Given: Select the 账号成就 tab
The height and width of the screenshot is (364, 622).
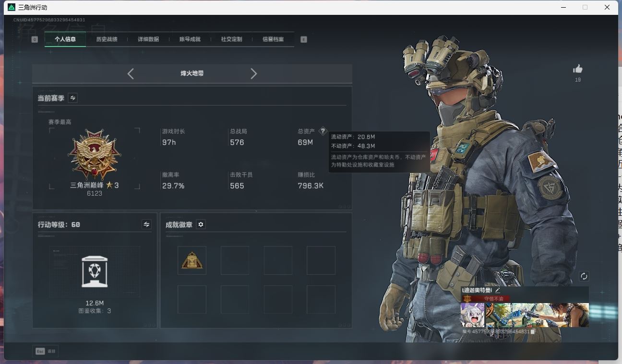Looking at the screenshot, I should coord(190,39).
